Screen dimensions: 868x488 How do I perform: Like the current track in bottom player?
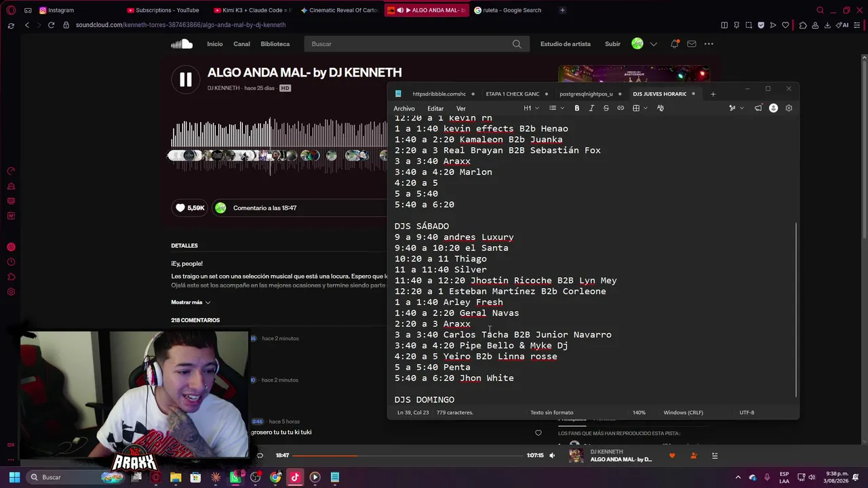coord(672,455)
